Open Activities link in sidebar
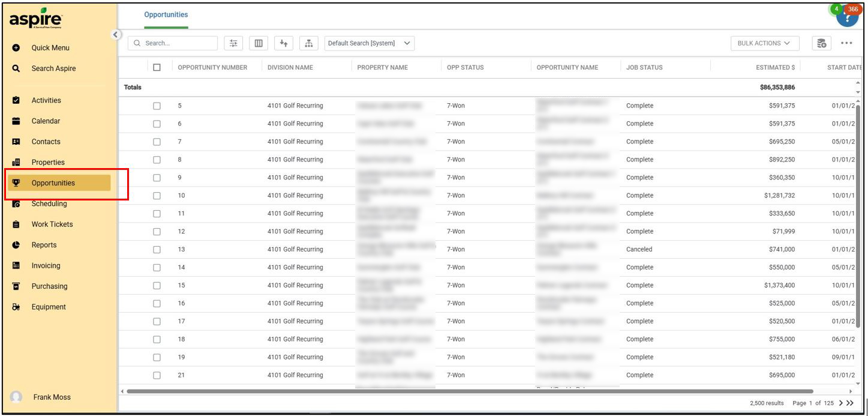 coord(46,100)
